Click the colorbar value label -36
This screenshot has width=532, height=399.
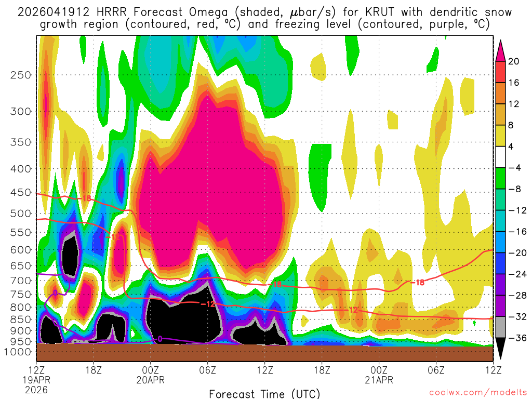pyautogui.click(x=517, y=338)
